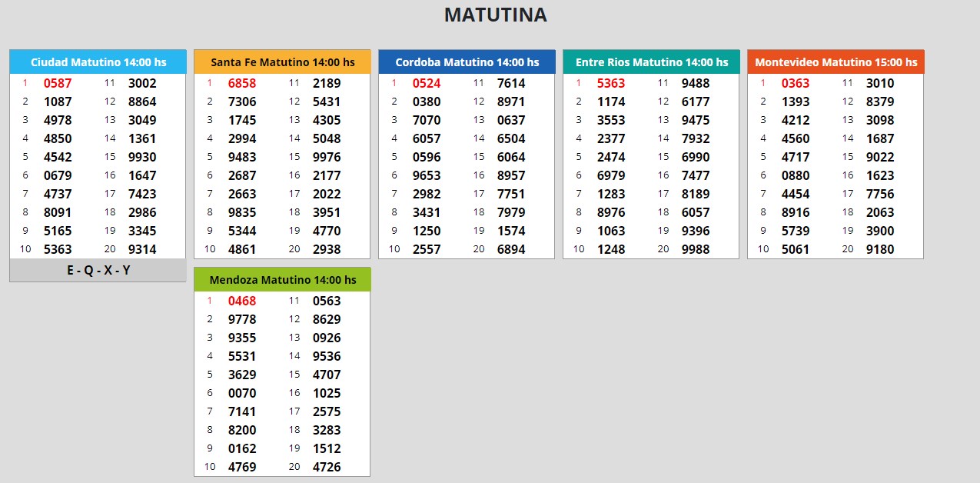Viewport: 980px width, 483px height.
Task: Click Santa Fe first prize number 6858
Action: click(242, 83)
